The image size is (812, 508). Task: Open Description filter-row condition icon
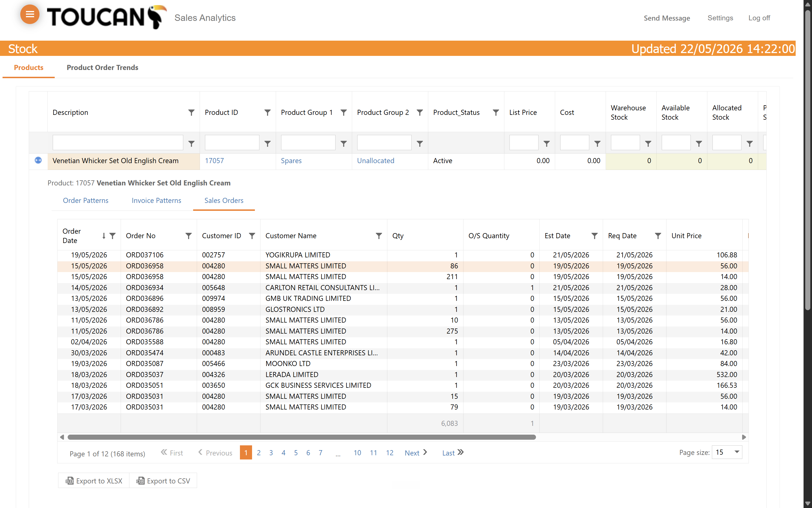tap(191, 143)
